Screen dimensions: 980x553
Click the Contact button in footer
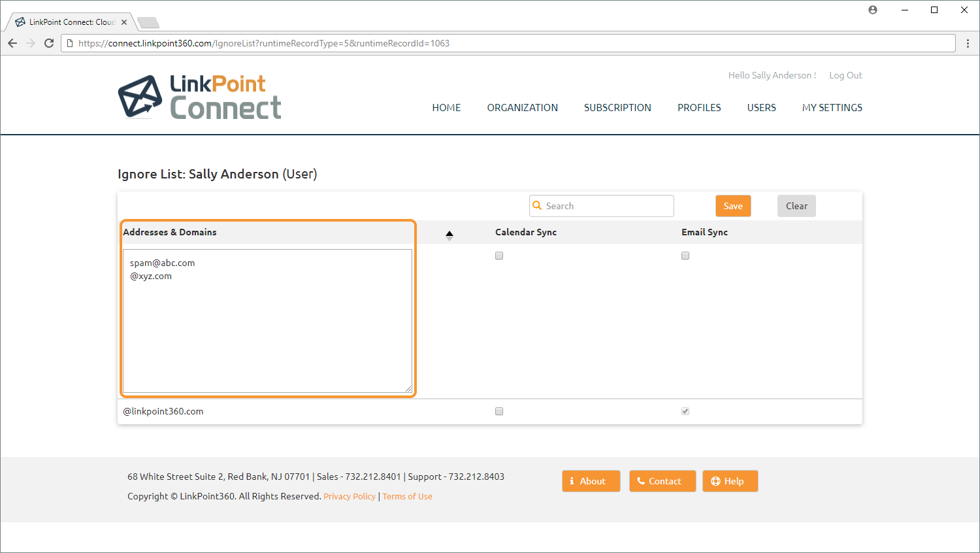point(662,481)
